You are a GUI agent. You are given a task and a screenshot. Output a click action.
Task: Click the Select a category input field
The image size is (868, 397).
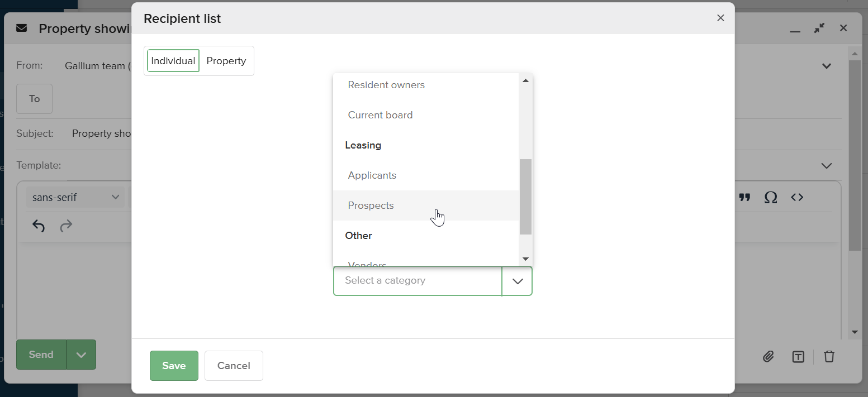(418, 281)
